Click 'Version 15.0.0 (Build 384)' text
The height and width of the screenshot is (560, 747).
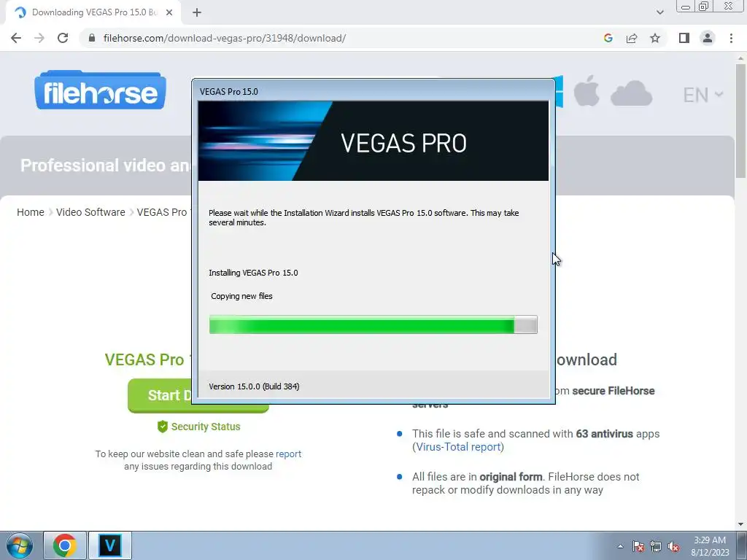pos(254,386)
